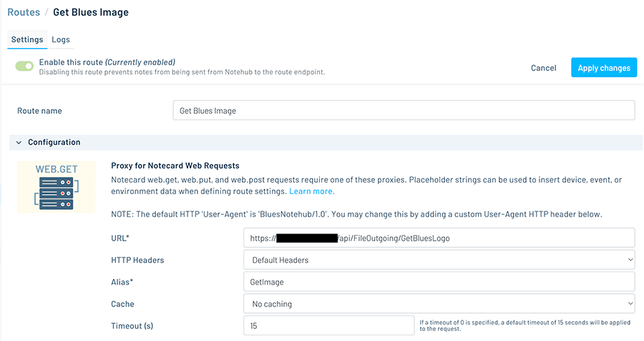Click the URL* label
The image size is (644, 341).
pyautogui.click(x=120, y=238)
